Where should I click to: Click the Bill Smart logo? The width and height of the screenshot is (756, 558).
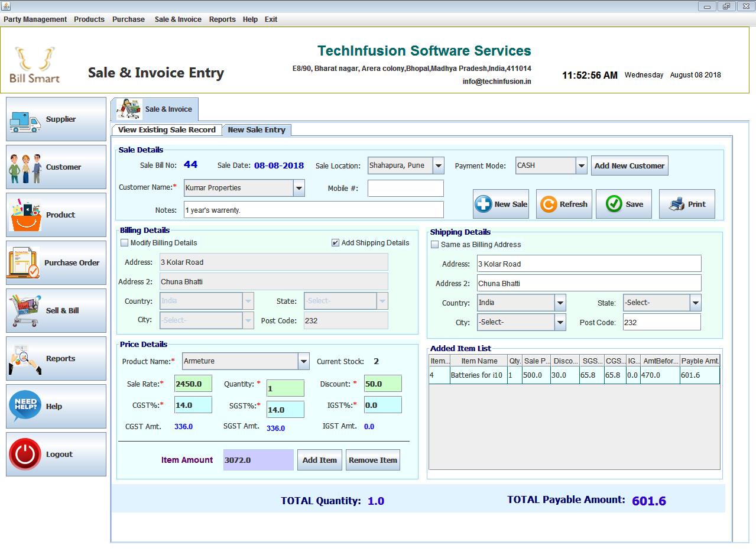point(35,64)
